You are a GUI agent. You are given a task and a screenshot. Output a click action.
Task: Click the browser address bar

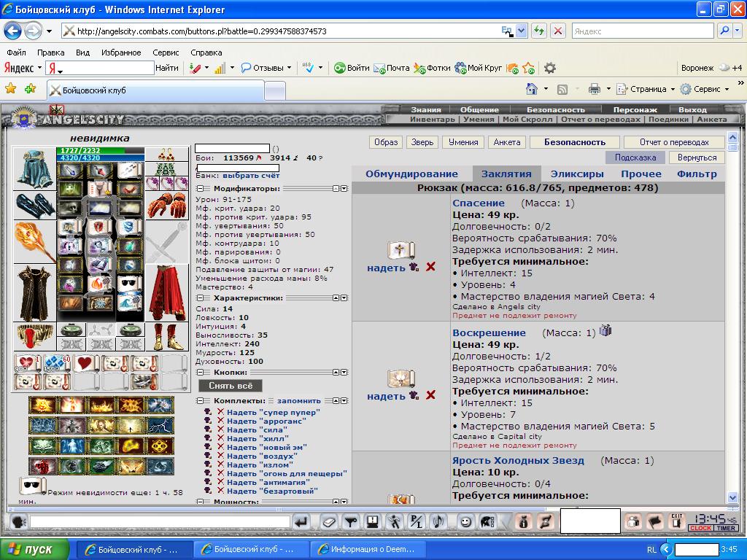[x=288, y=31]
